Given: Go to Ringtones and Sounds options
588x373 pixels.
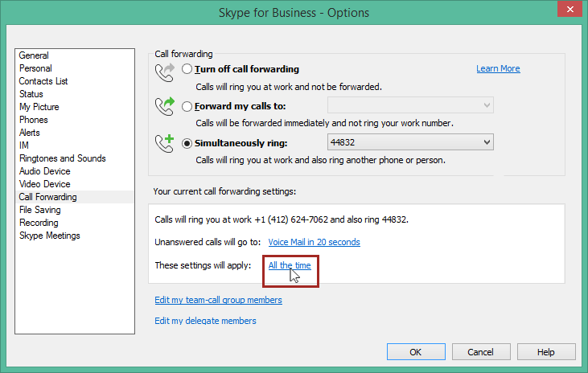Looking at the screenshot, I should coord(63,158).
